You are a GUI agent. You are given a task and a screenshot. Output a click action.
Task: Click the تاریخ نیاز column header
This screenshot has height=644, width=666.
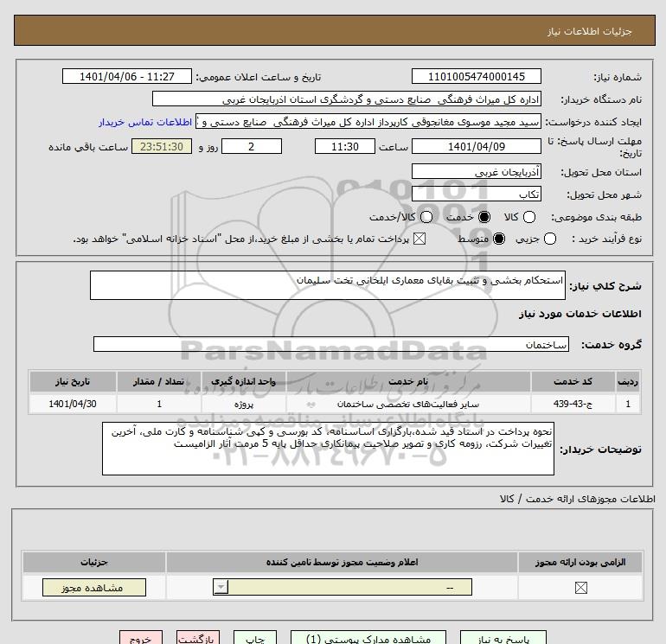pyautogui.click(x=73, y=381)
